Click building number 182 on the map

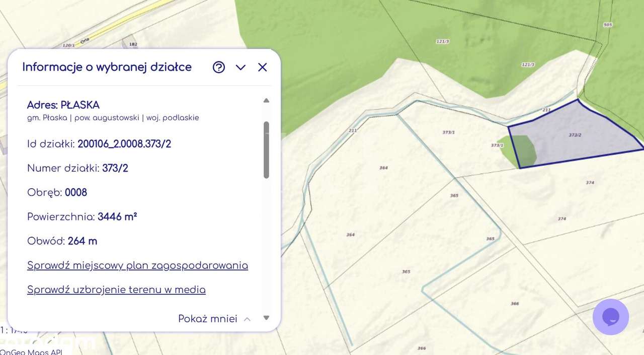pos(133,44)
